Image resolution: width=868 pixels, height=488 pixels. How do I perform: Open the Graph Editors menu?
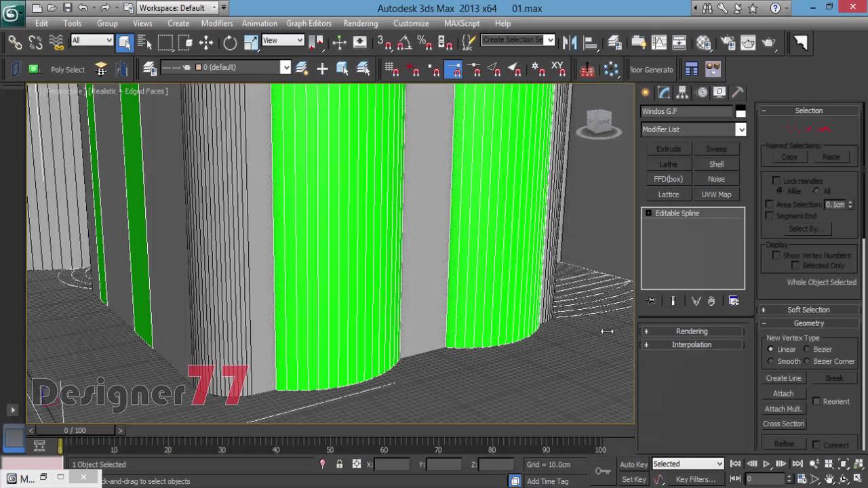309,23
